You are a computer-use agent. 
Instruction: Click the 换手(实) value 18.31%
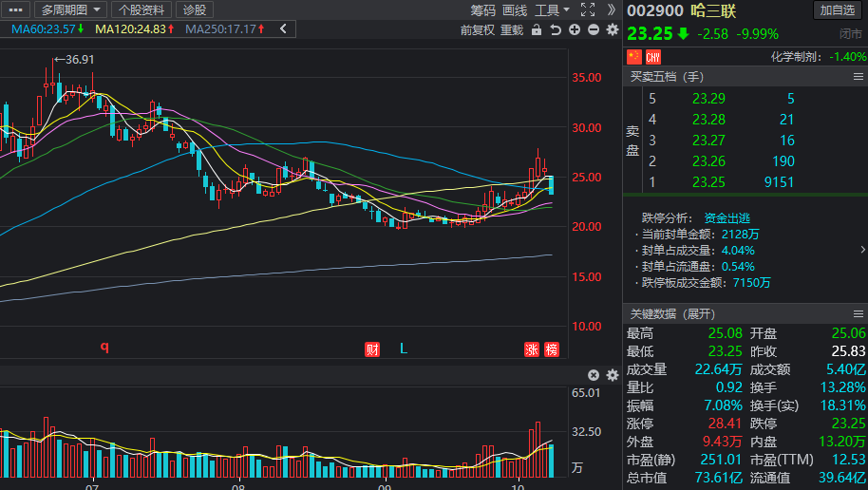pyautogui.click(x=842, y=405)
